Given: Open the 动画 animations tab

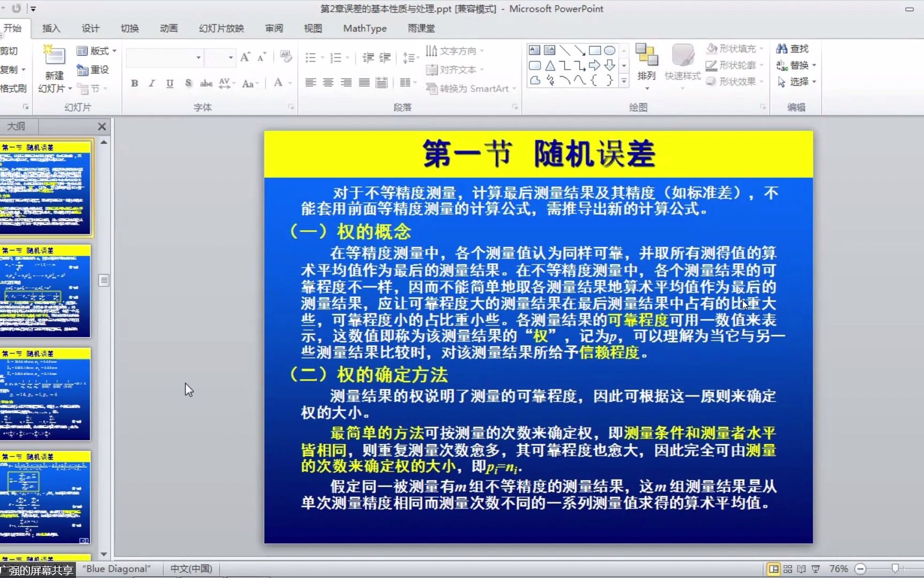Looking at the screenshot, I should point(168,28).
